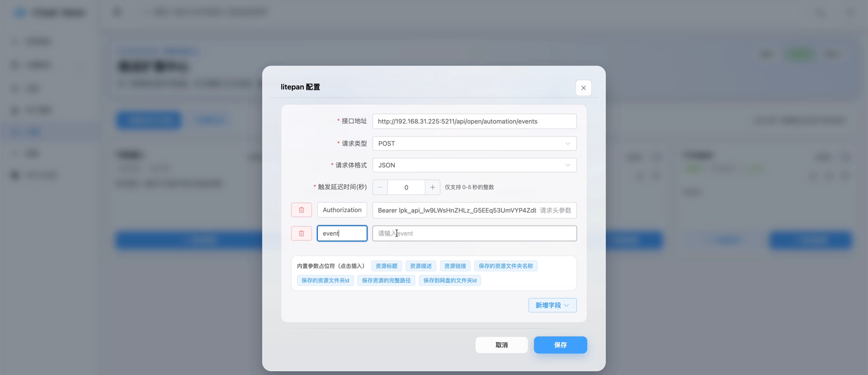Image resolution: width=868 pixels, height=375 pixels.
Task: Click the 请输入event value field
Action: click(474, 234)
